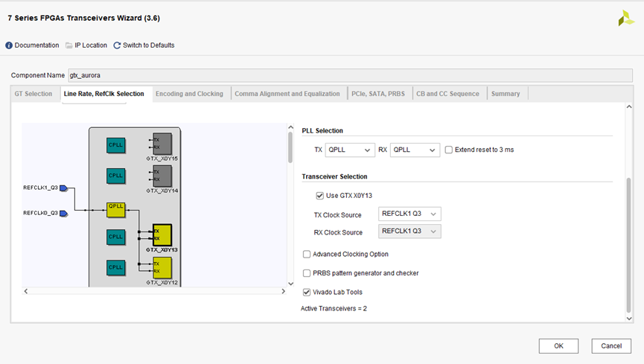Click the Switch to Defaults refresh icon

117,45
